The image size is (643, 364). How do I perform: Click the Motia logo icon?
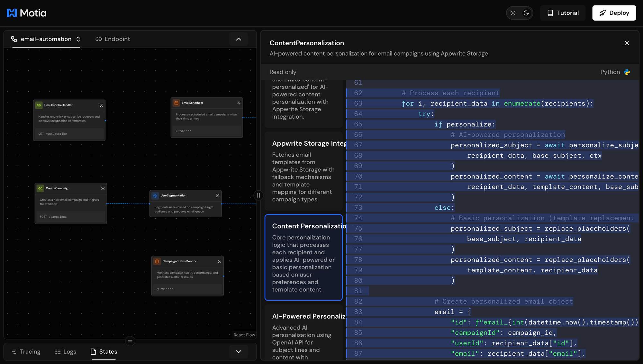coord(12,13)
